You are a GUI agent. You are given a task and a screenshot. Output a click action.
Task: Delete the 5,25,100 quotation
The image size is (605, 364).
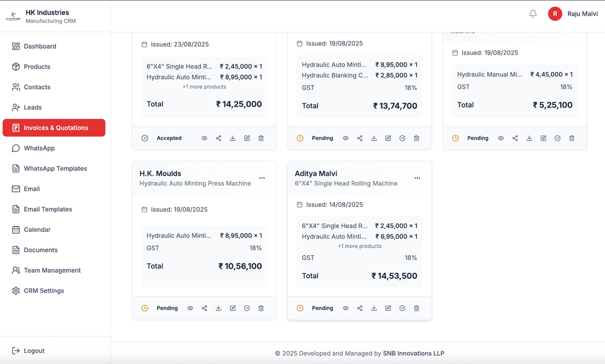572,138
